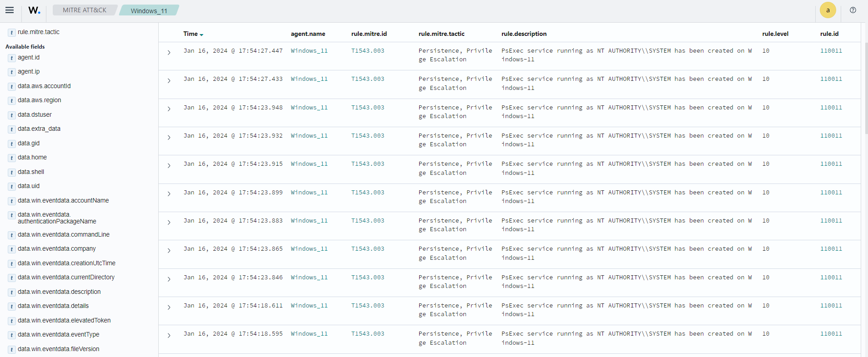Click level 10 in 17:54:18.595 row
Viewport: 868px width, 357px height.
click(x=766, y=334)
